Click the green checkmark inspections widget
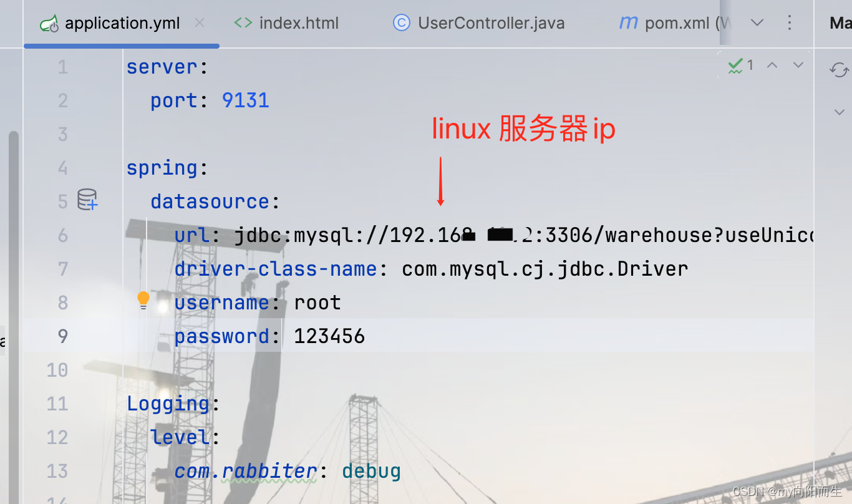The width and height of the screenshot is (852, 504). (x=735, y=65)
